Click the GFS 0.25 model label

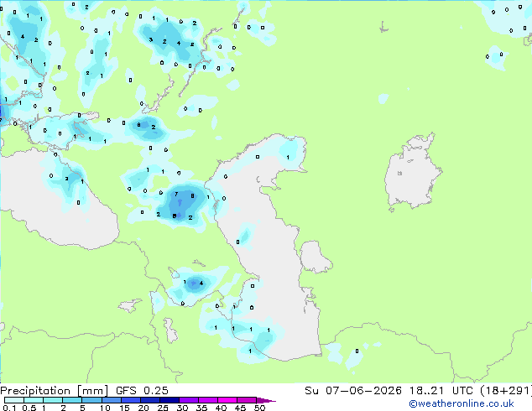pos(142,391)
